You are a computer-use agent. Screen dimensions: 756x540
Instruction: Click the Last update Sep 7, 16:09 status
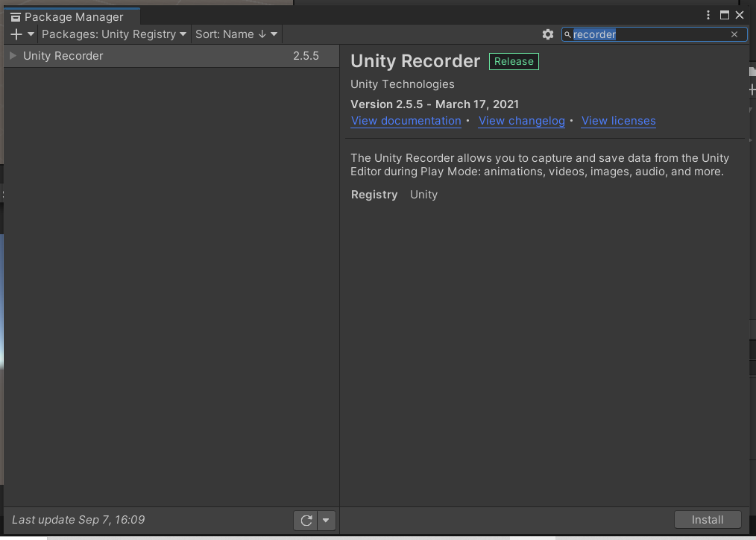[78, 520]
